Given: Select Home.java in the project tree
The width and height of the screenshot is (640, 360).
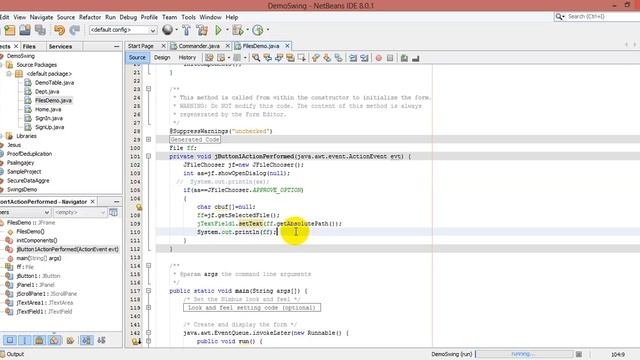Looking at the screenshot, I should tap(48, 109).
